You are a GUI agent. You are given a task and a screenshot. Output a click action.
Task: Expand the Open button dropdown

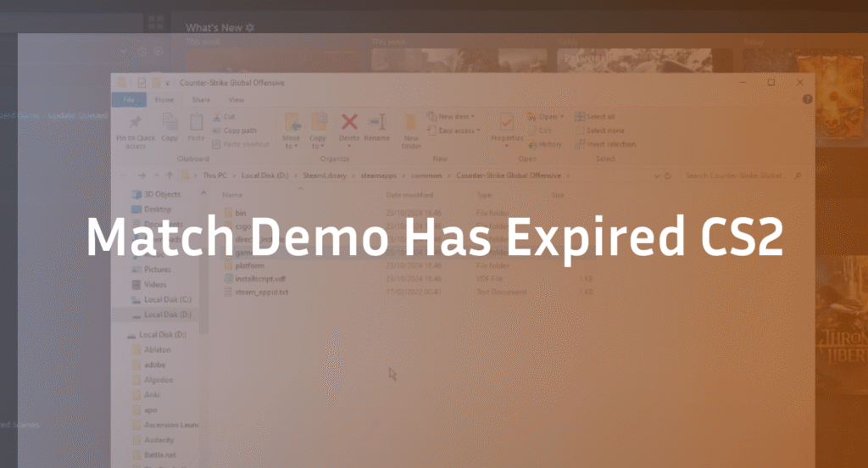click(562, 117)
